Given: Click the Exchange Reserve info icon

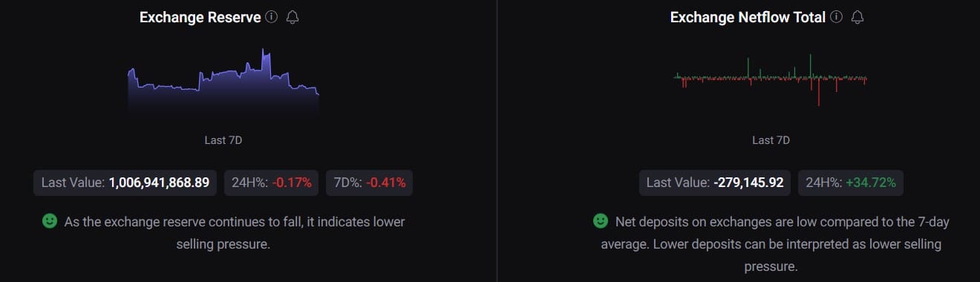Looking at the screenshot, I should (271, 17).
